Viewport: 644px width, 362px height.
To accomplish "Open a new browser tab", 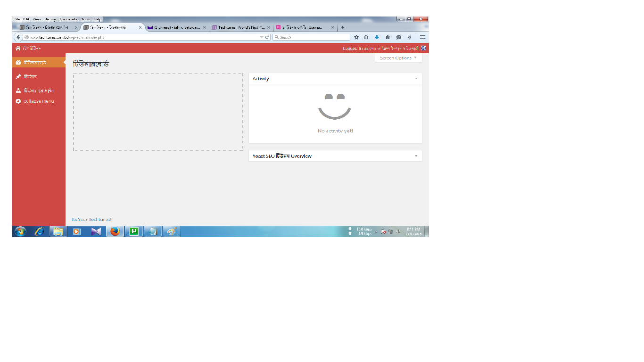I will click(343, 28).
